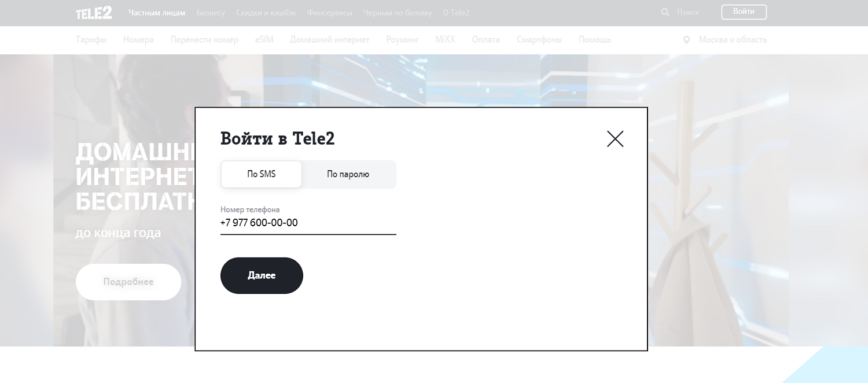Open the Финсервисы page
Viewport: 868px width, 383px height.
[x=329, y=13]
